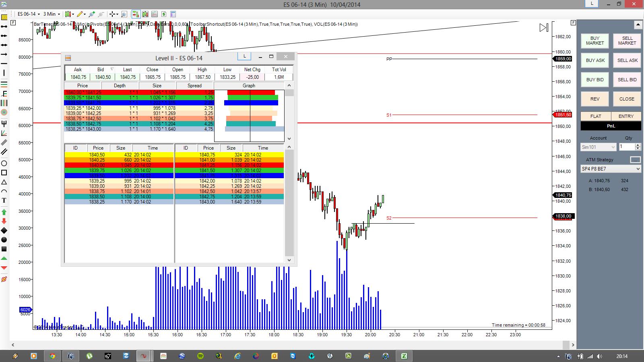Click the BUY ASK button
The width and height of the screenshot is (644, 362).
tap(595, 60)
